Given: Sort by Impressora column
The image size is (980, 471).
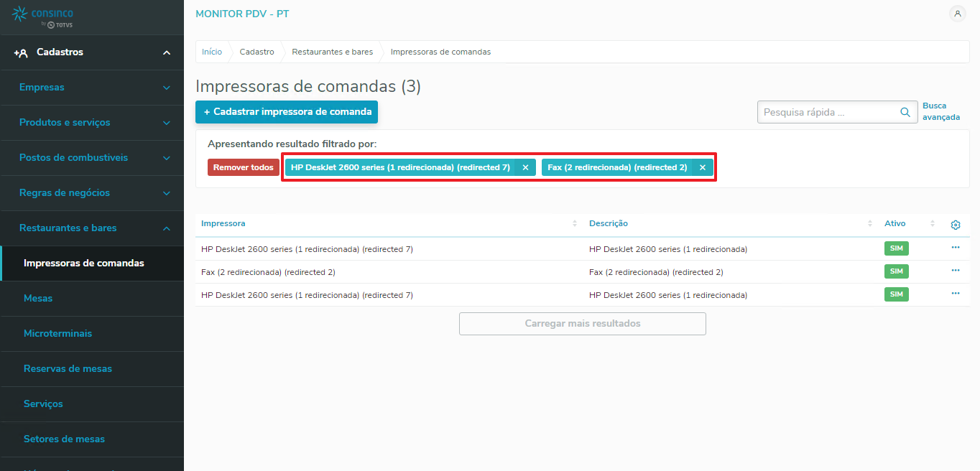Looking at the screenshot, I should click(575, 224).
